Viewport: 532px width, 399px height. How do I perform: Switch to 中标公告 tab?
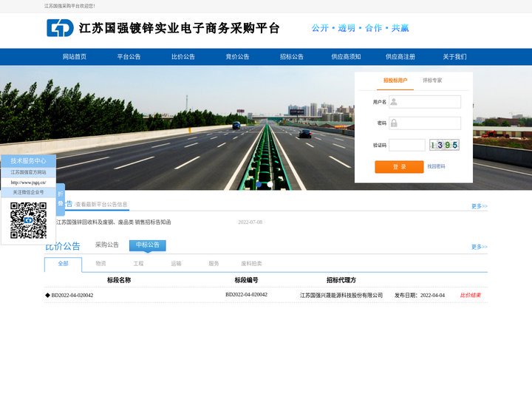[148, 245]
